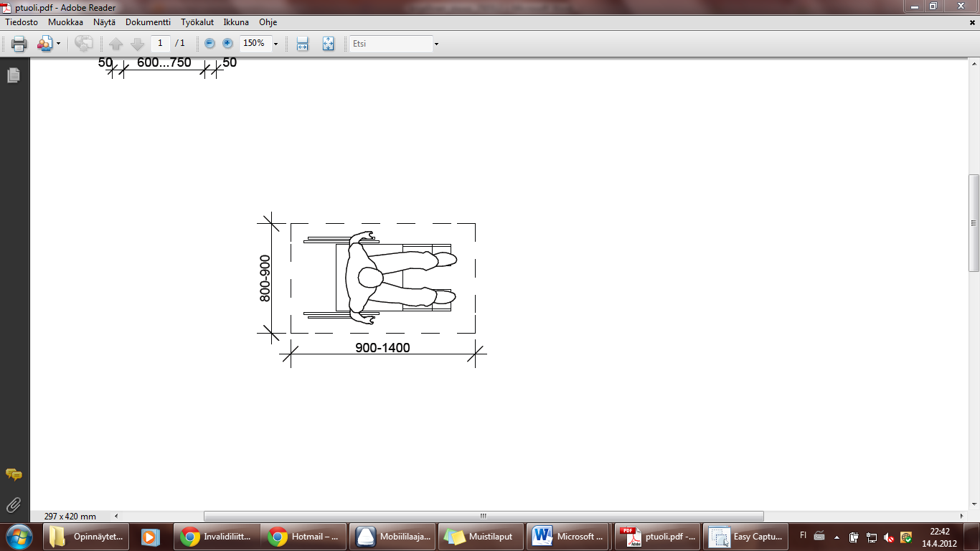This screenshot has width=980, height=551.
Task: Open the Attachments paperclip panel
Action: [x=14, y=504]
